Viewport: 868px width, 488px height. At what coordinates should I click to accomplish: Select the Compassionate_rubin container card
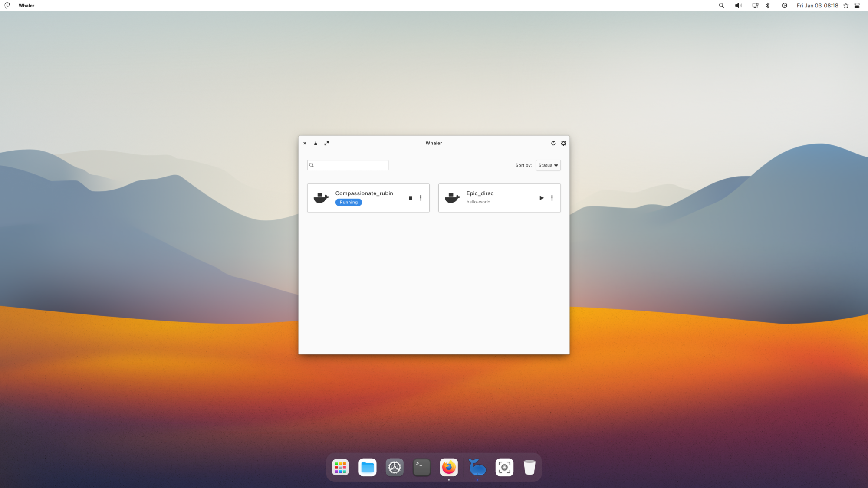tap(365, 193)
